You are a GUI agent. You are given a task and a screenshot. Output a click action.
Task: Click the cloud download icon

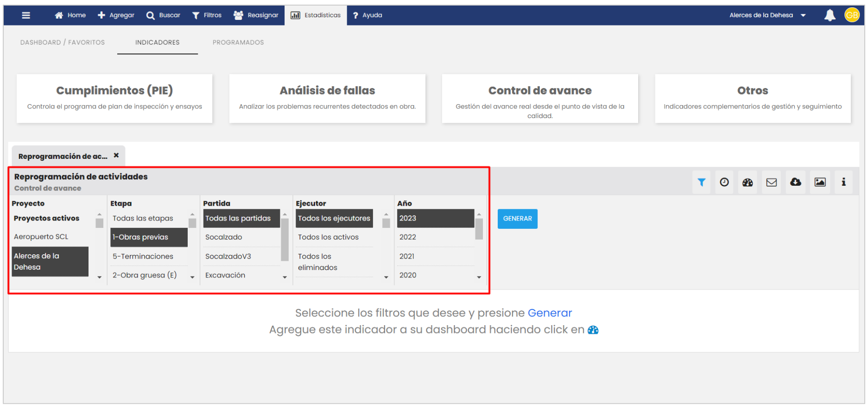796,182
